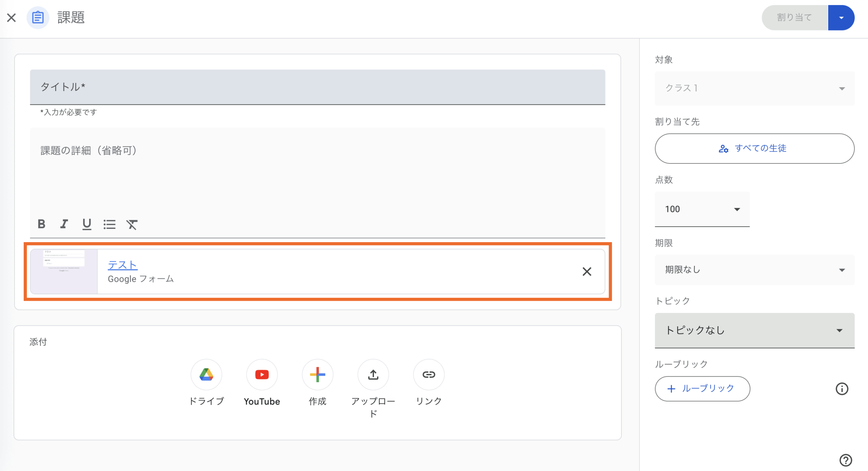Insert a bulleted list
The width and height of the screenshot is (868, 471).
[x=110, y=224]
